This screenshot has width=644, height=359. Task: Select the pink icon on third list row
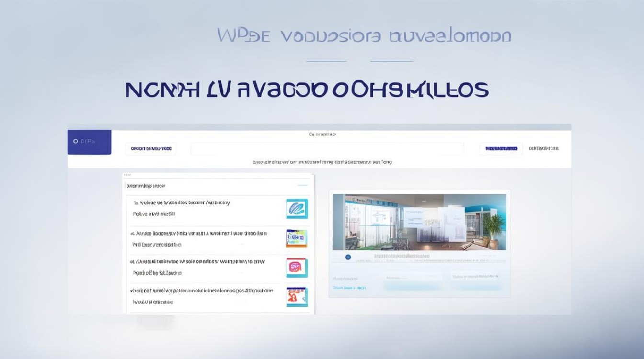297,268
